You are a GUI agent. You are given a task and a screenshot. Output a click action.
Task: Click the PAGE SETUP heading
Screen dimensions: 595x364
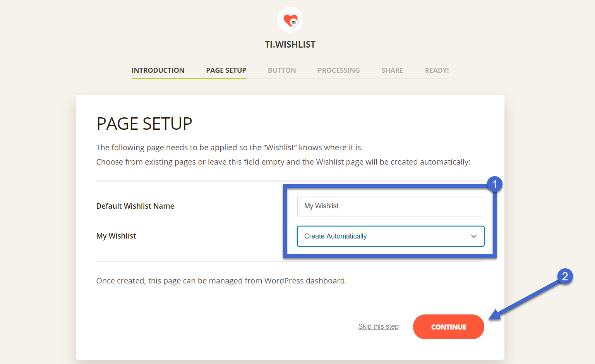[x=144, y=124]
